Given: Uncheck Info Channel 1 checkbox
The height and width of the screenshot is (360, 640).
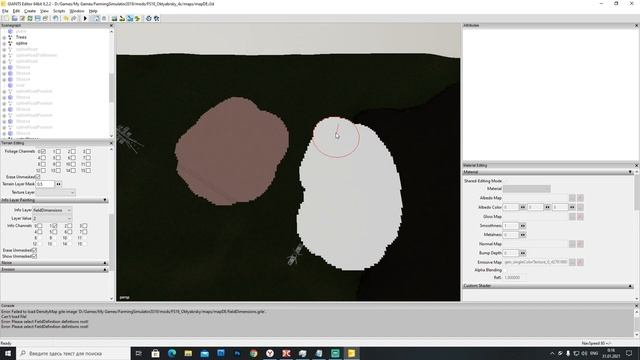Looking at the screenshot, I should (55, 226).
